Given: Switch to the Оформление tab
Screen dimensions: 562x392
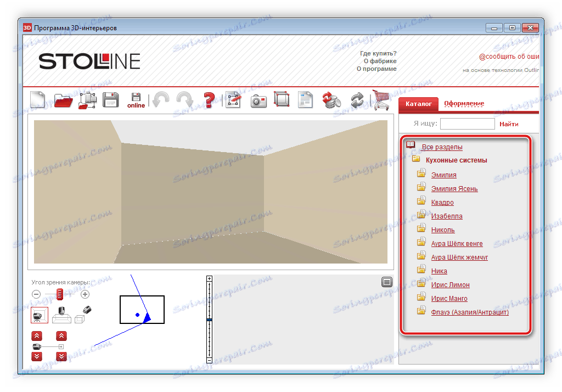Looking at the screenshot, I should (464, 103).
